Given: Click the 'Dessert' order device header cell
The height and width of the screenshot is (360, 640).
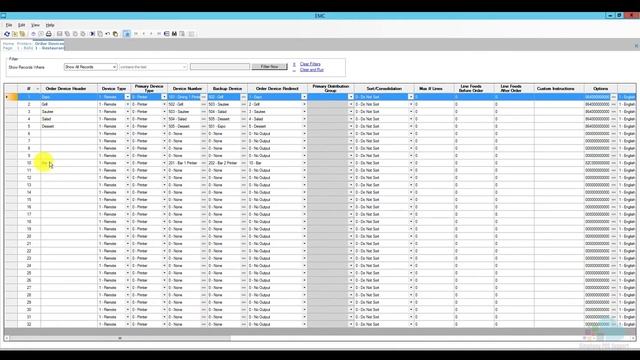Looking at the screenshot, I should pyautogui.click(x=69, y=126).
